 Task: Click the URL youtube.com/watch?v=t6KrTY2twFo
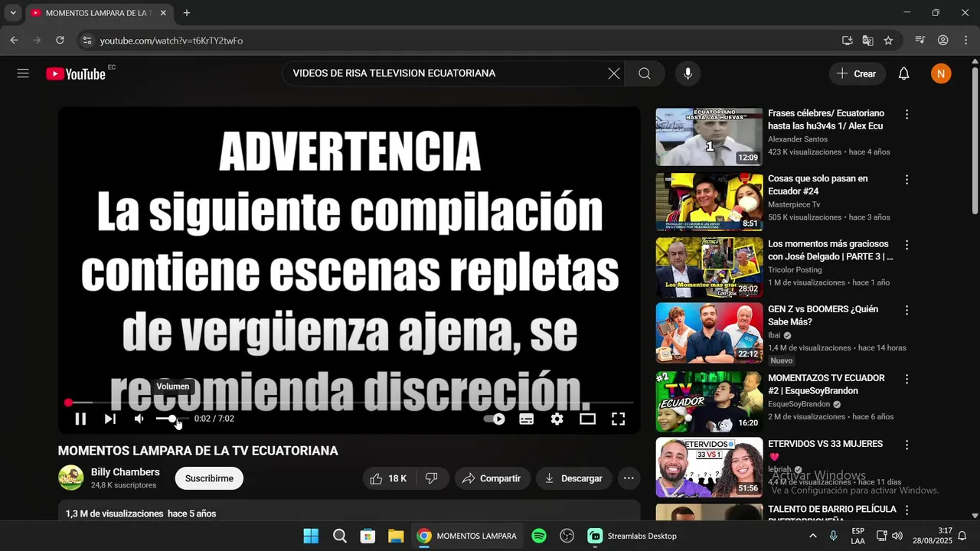(x=171, y=41)
